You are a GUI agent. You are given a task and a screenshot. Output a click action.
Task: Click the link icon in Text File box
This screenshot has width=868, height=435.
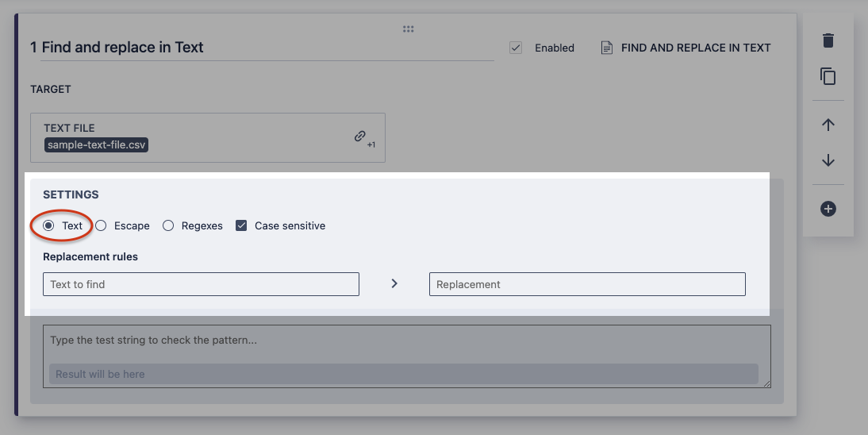[359, 137]
